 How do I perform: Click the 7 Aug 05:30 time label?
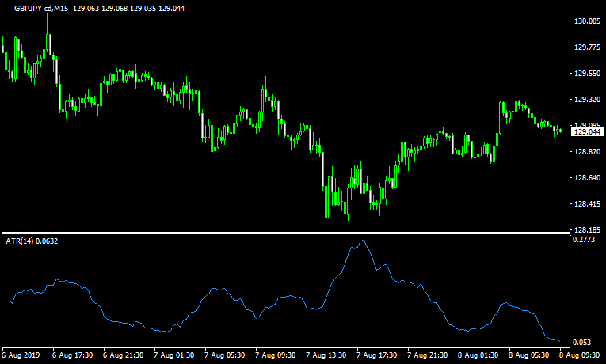click(225, 355)
